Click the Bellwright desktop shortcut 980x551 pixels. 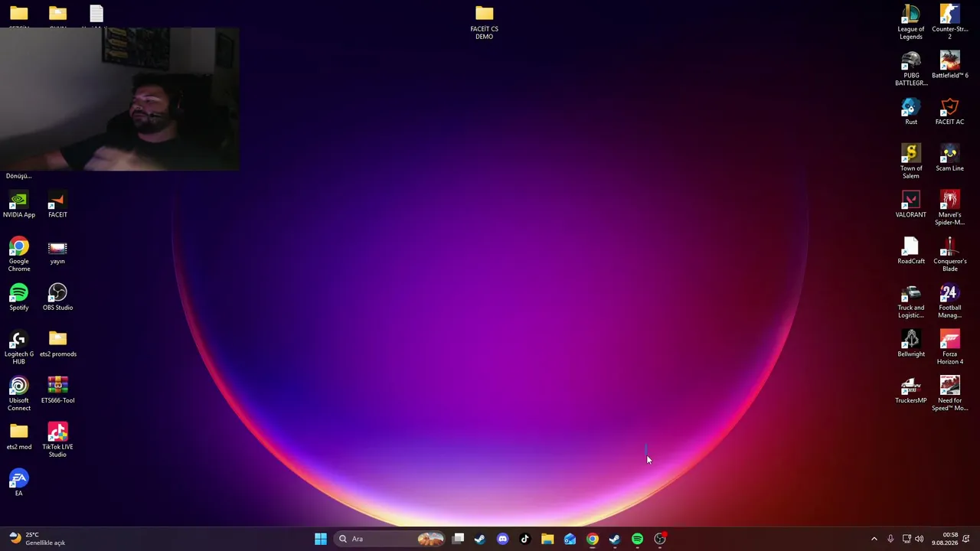pos(910,344)
